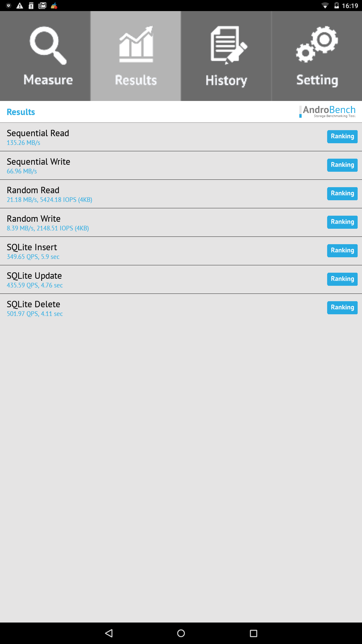This screenshot has width=362, height=644.
Task: Open Ranking for SQLite Delete
Action: pyautogui.click(x=342, y=308)
